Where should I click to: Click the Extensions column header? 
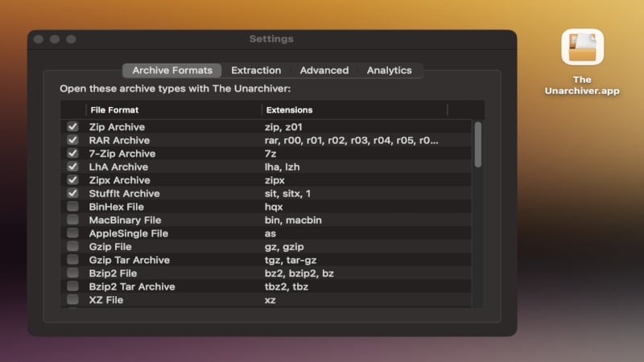point(354,110)
